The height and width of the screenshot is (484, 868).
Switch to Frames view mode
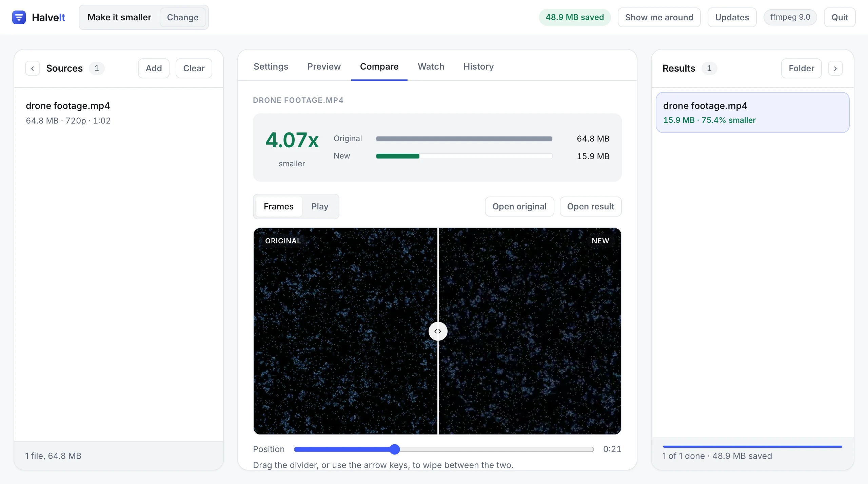point(279,206)
